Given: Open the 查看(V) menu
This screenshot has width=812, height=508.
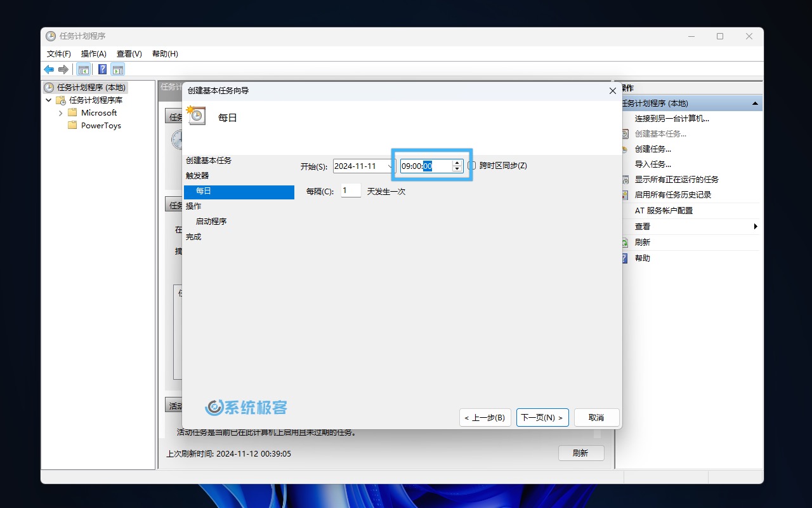Looking at the screenshot, I should pos(129,54).
